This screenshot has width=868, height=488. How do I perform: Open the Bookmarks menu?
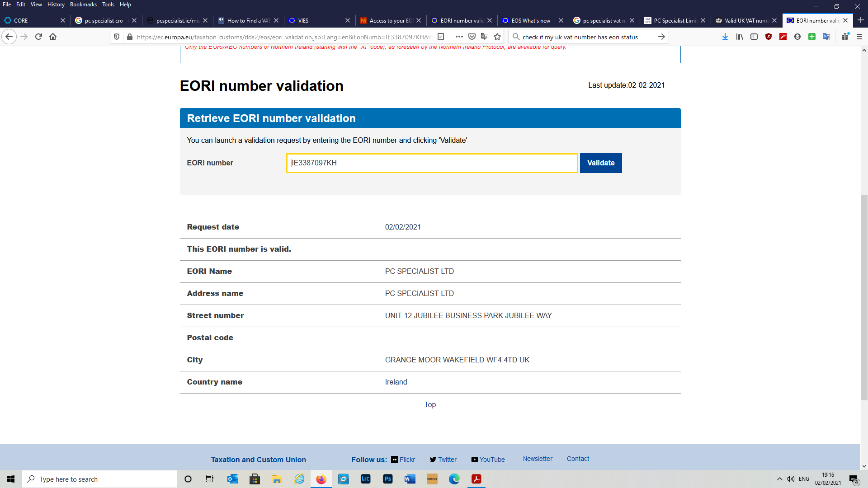pyautogui.click(x=83, y=5)
